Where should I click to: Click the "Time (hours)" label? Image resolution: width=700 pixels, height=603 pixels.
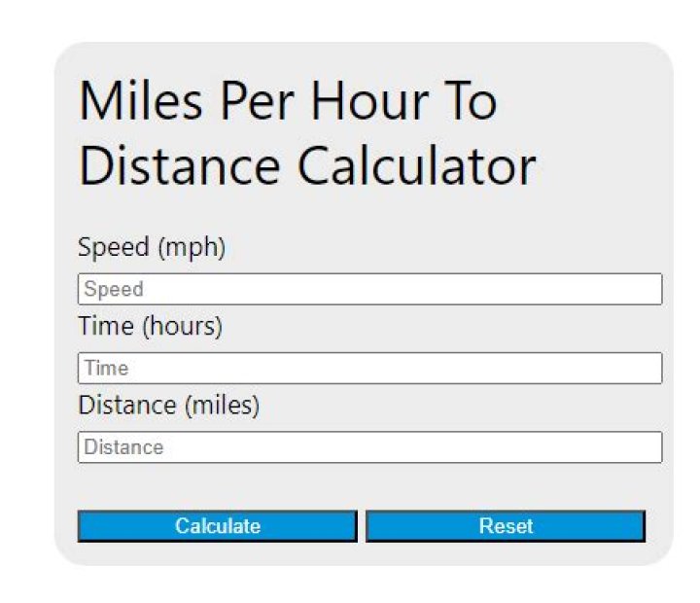click(150, 327)
